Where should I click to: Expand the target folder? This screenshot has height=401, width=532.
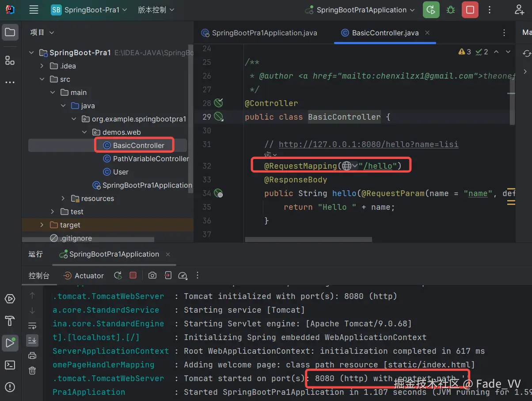[42, 225]
